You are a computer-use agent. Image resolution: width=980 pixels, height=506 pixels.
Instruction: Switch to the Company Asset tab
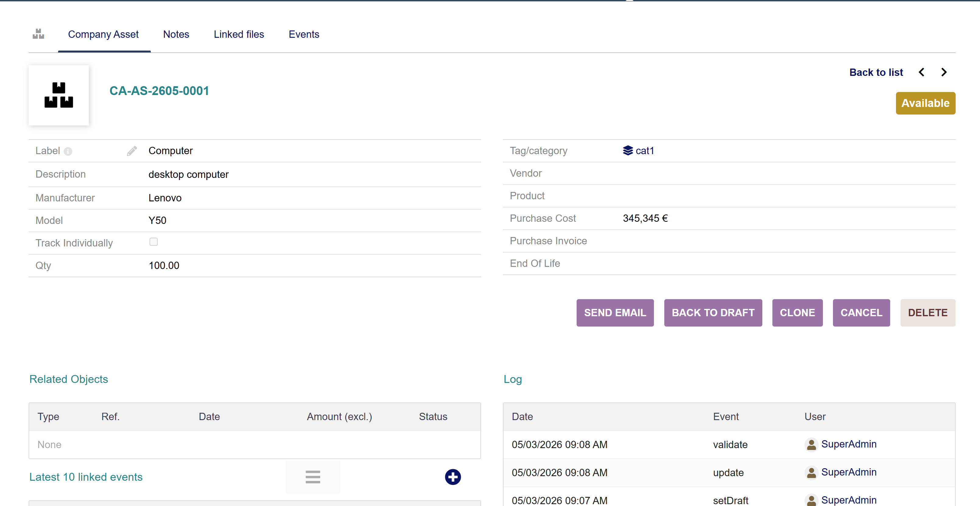coord(104,34)
